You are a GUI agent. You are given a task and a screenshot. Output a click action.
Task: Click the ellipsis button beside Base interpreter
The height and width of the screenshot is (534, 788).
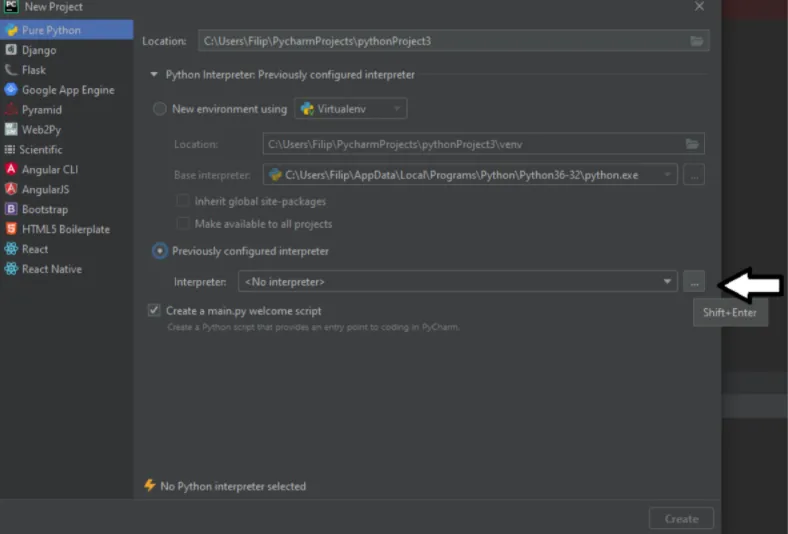point(694,175)
